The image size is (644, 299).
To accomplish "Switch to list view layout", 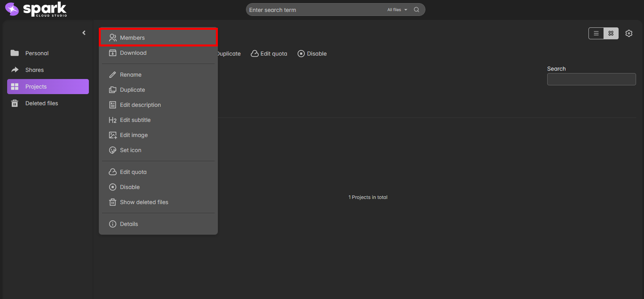I will [596, 33].
